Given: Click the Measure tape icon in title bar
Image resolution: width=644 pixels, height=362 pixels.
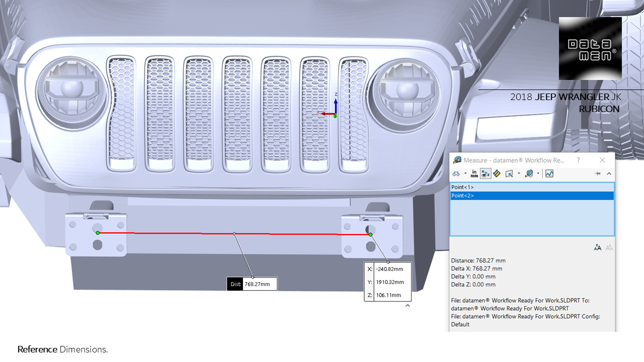Looking at the screenshot, I should click(457, 160).
